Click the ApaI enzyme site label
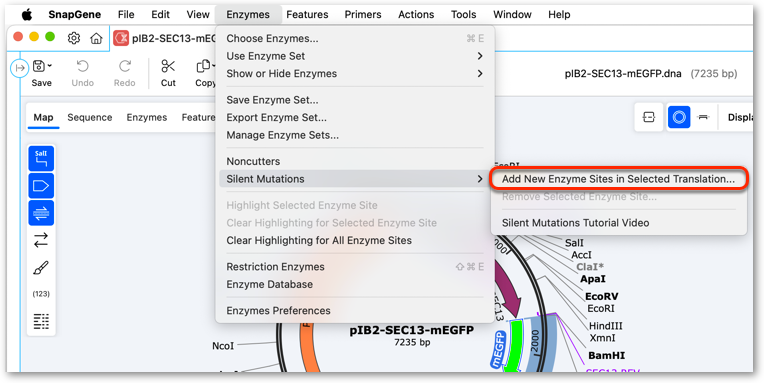Image resolution: width=764 pixels, height=383 pixels. coord(593,279)
